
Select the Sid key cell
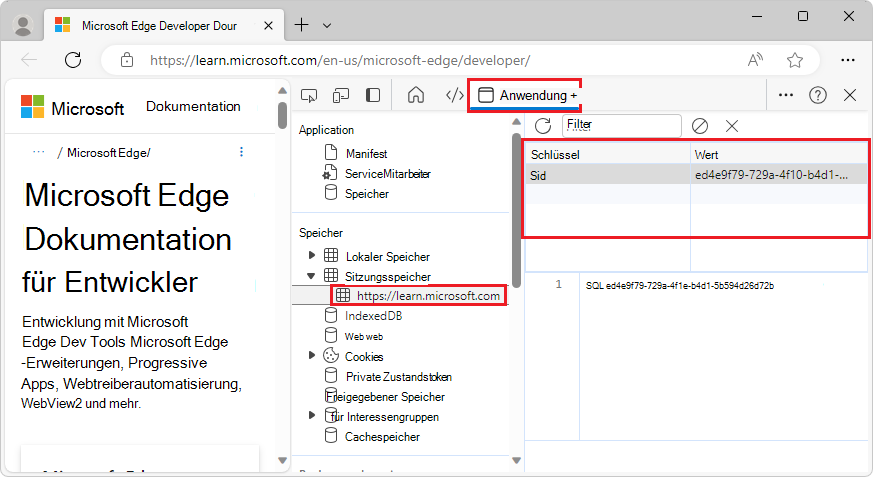coord(607,175)
